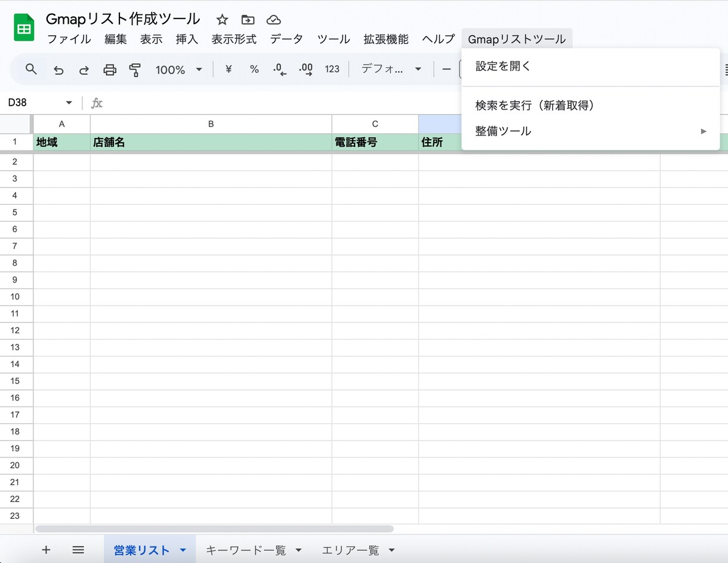Click the 住所 header cell
The height and width of the screenshot is (563, 728).
click(x=440, y=142)
